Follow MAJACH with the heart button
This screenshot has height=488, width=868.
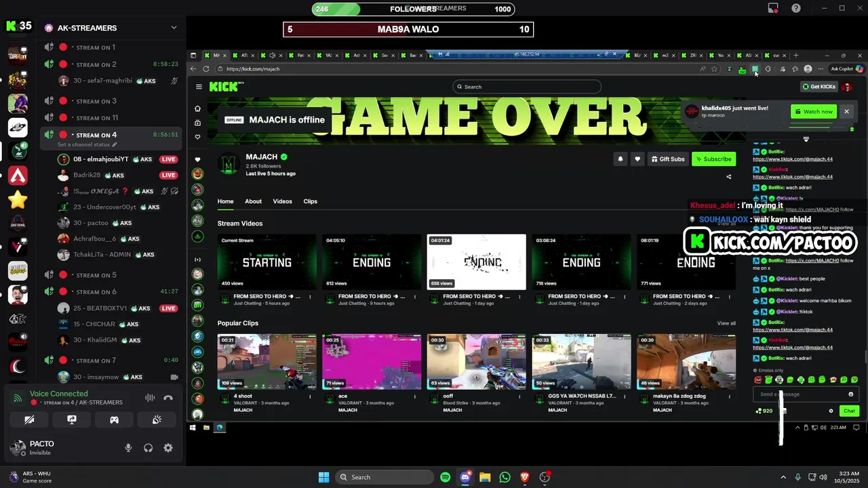[x=637, y=159]
